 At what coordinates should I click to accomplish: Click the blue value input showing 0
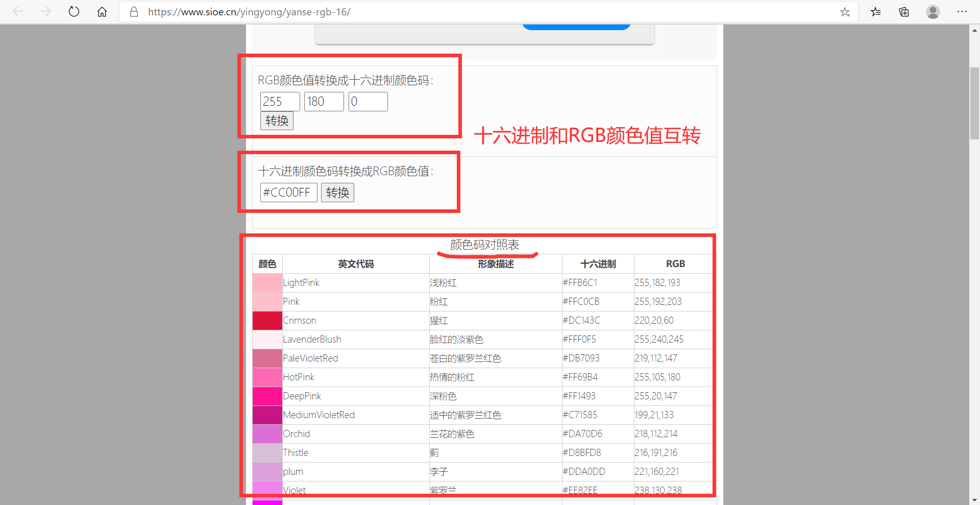[368, 102]
